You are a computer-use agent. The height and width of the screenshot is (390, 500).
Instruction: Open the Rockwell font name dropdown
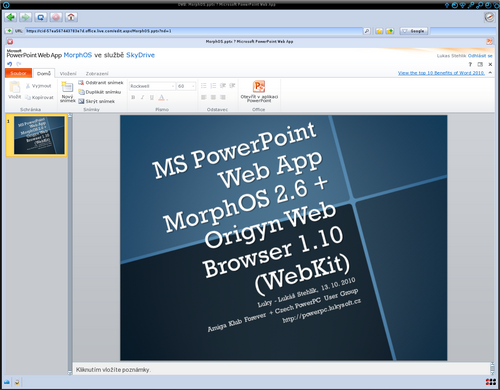tap(152, 86)
